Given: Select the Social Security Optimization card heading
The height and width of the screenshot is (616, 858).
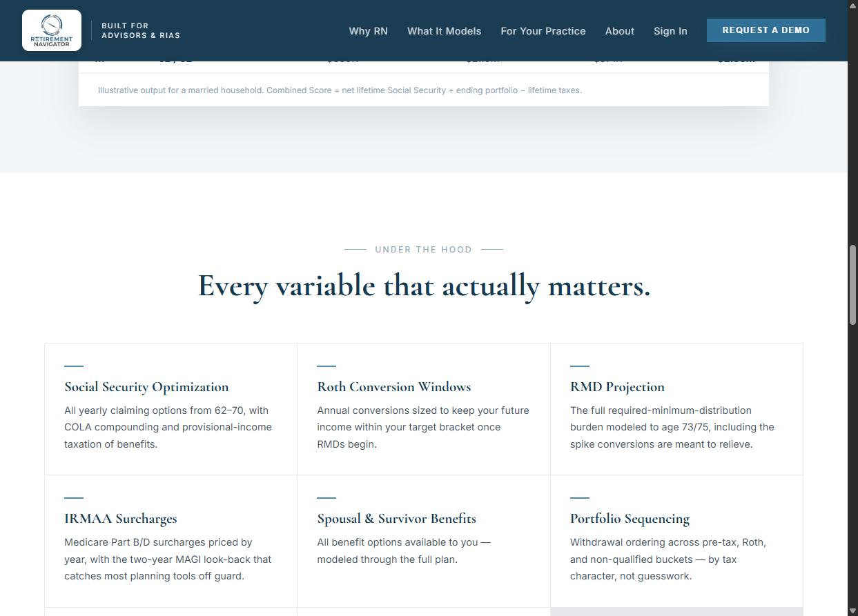Looking at the screenshot, I should coord(146,387).
